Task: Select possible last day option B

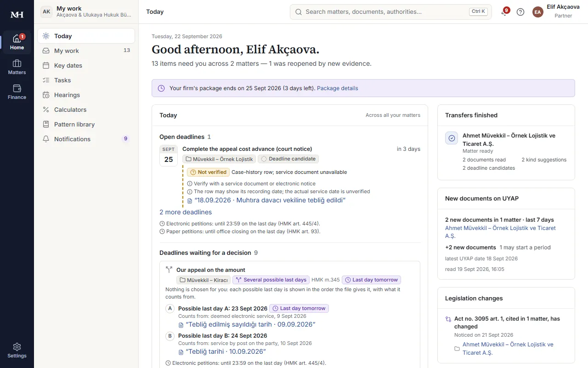Action: [170, 336]
